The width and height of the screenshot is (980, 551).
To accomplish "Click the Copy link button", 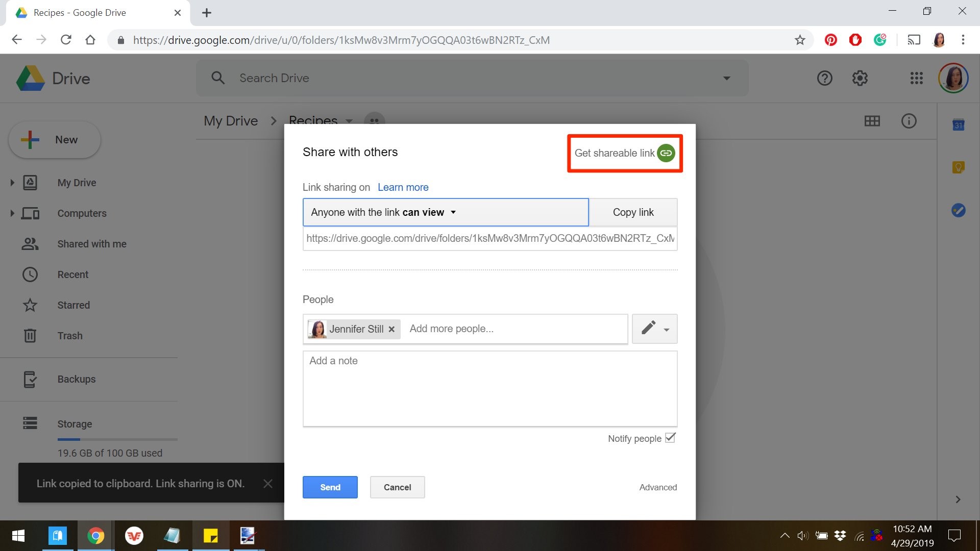I will click(633, 212).
